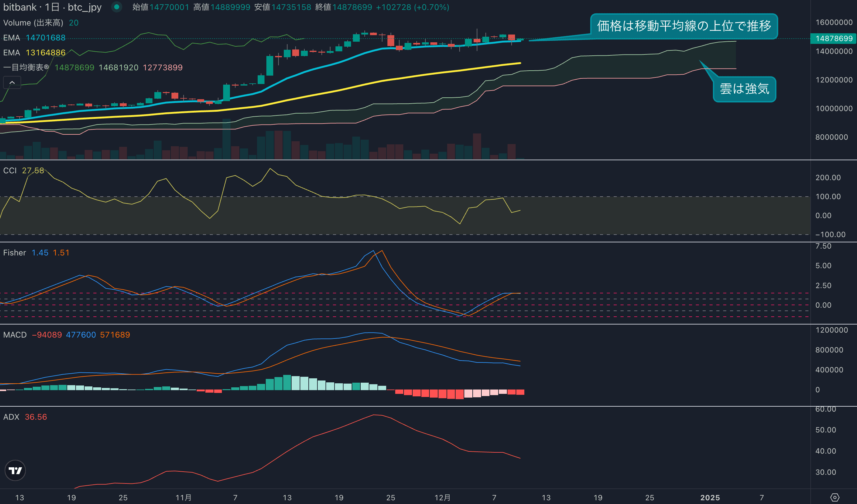Click the CCI indicator label
The width and height of the screenshot is (857, 504).
pos(10,170)
